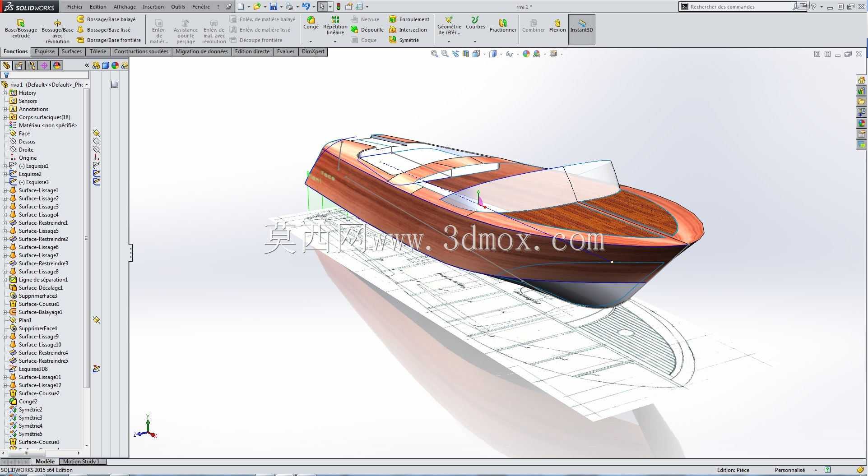This screenshot has height=476, width=868.
Task: Expand Surface-Balayage1 feature
Action: point(5,312)
